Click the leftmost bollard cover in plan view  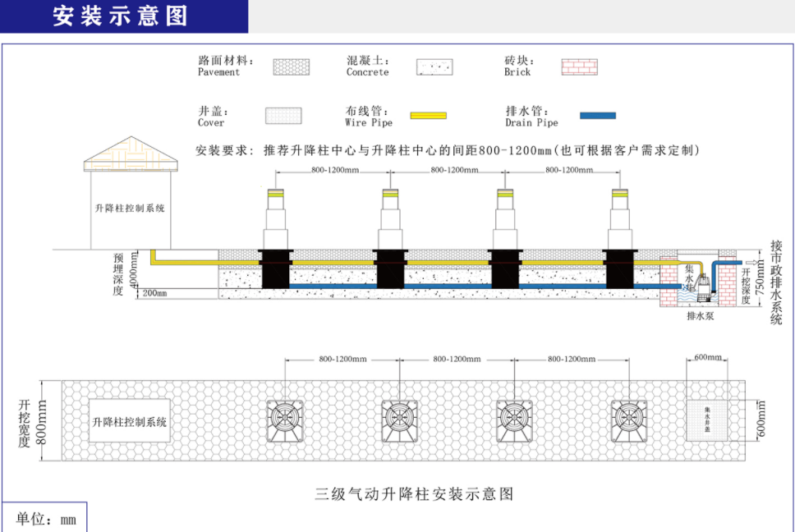(x=286, y=421)
